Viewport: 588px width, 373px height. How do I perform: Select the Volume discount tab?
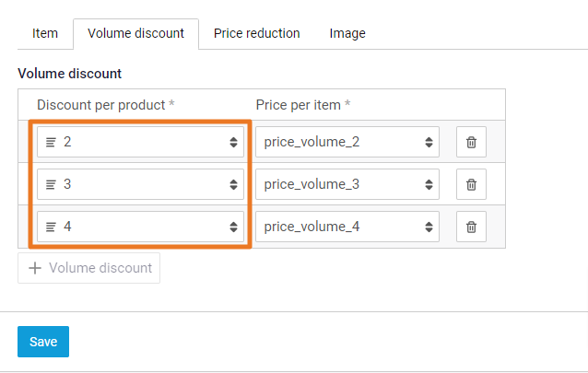[x=135, y=33]
